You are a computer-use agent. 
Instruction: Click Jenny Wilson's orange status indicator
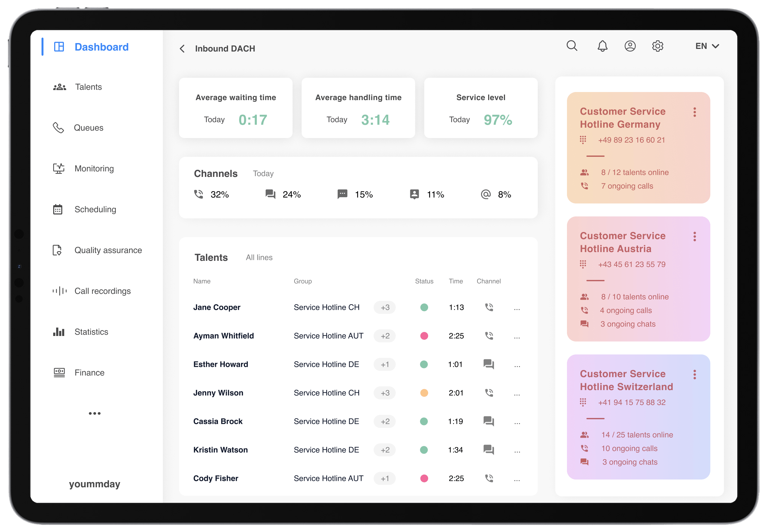[424, 393]
